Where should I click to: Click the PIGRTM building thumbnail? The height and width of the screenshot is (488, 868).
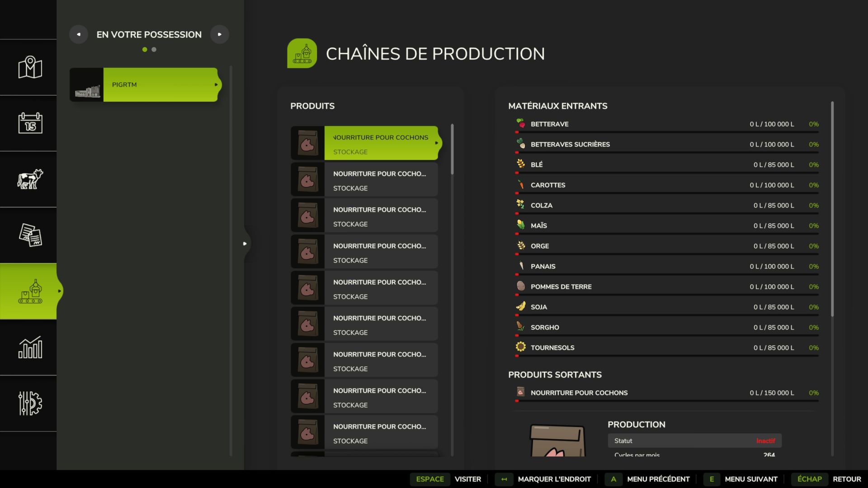pos(87,84)
